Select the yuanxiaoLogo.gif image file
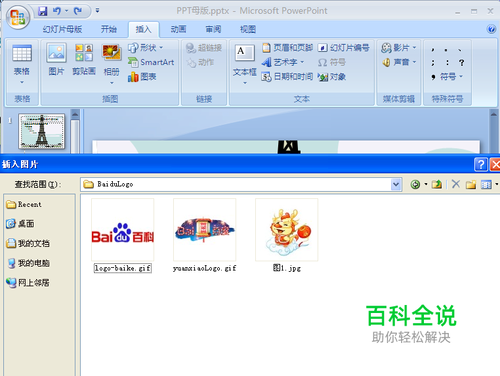The width and height of the screenshot is (500, 376). pyautogui.click(x=204, y=236)
